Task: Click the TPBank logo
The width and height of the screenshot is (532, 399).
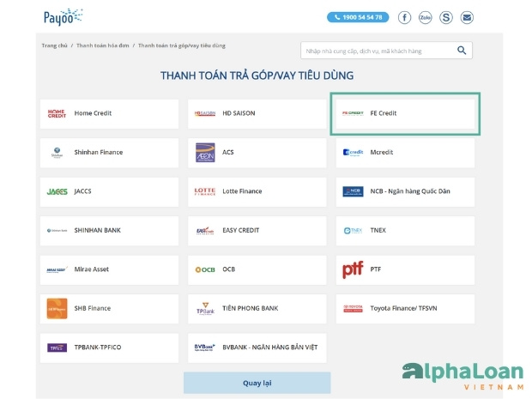Action: coord(205,308)
